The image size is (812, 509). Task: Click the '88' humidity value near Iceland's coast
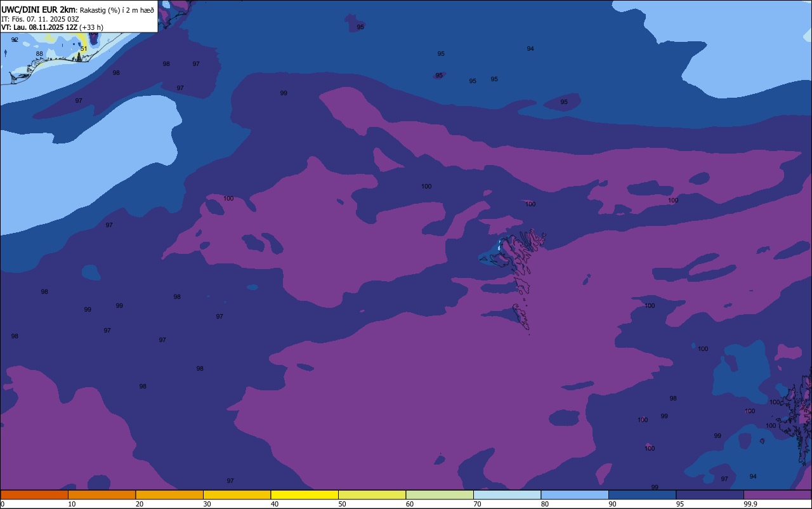39,54
